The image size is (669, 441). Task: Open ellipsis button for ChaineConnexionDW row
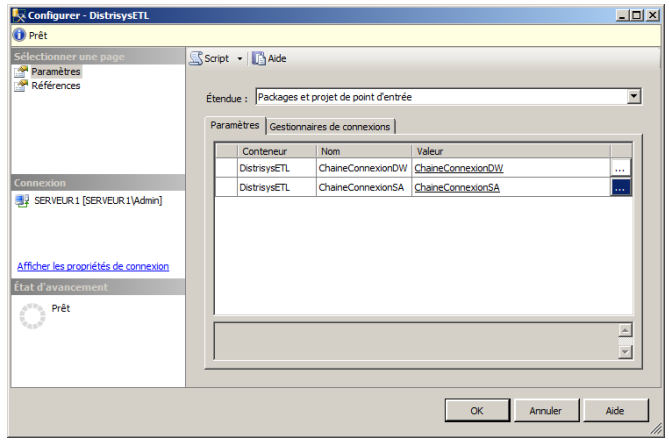pyautogui.click(x=620, y=169)
